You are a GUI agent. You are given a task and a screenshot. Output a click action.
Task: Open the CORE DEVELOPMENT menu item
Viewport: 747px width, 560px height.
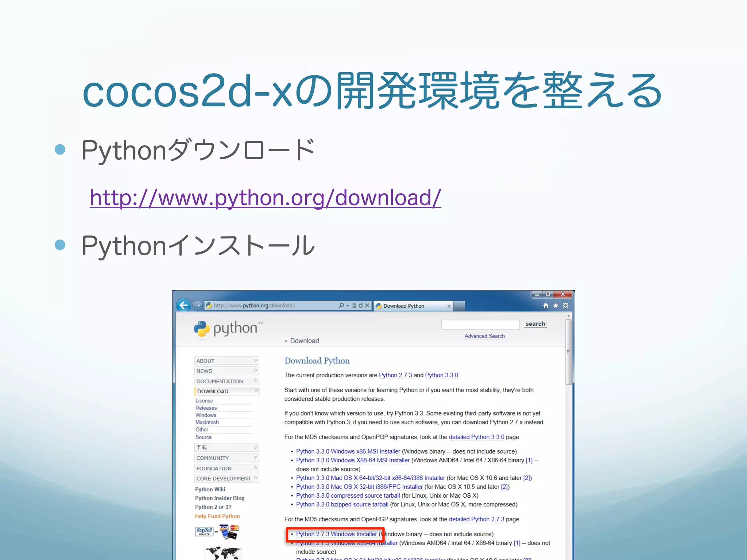tap(227, 478)
